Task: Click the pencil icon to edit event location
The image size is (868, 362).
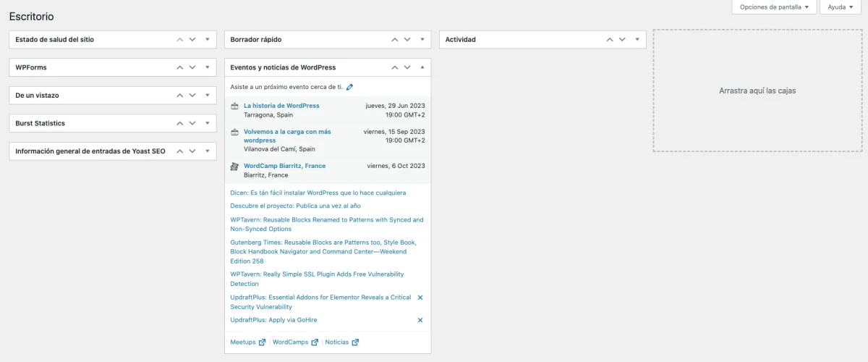Action: pos(350,87)
